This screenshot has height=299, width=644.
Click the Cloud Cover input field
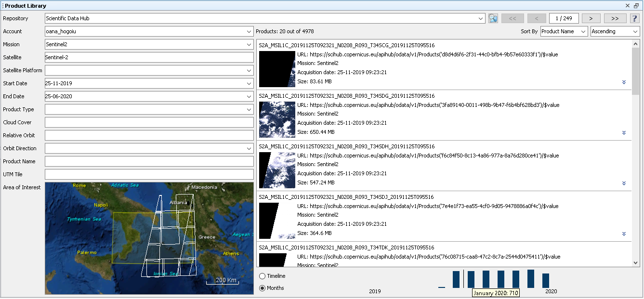[x=149, y=122]
